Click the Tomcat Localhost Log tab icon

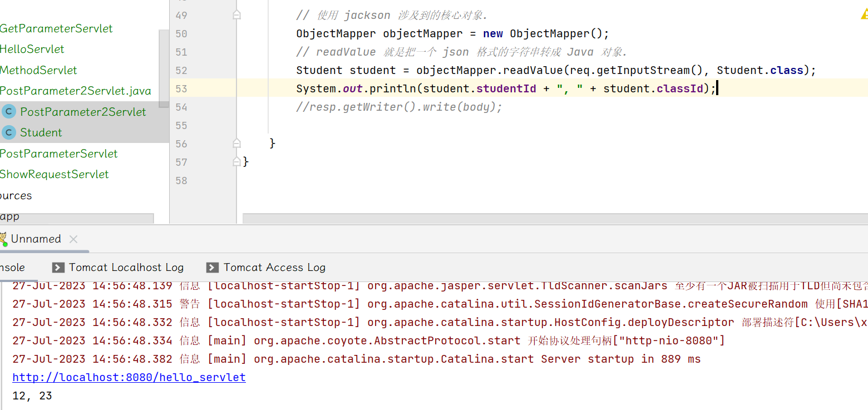click(58, 268)
